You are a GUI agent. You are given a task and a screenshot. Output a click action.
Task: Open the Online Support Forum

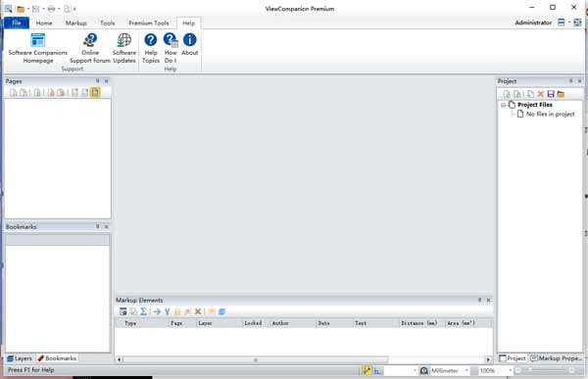click(x=90, y=48)
